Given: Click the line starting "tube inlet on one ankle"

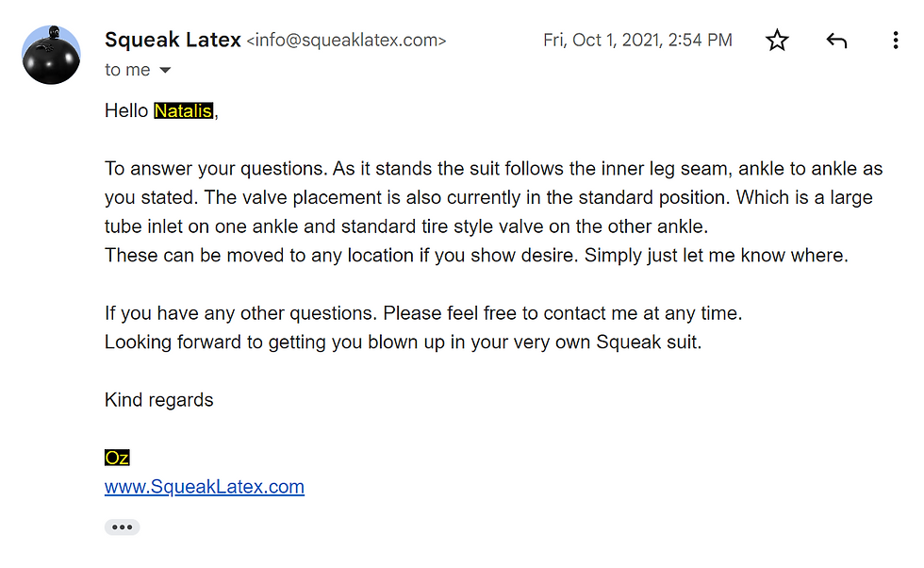Looking at the screenshot, I should point(405,227).
